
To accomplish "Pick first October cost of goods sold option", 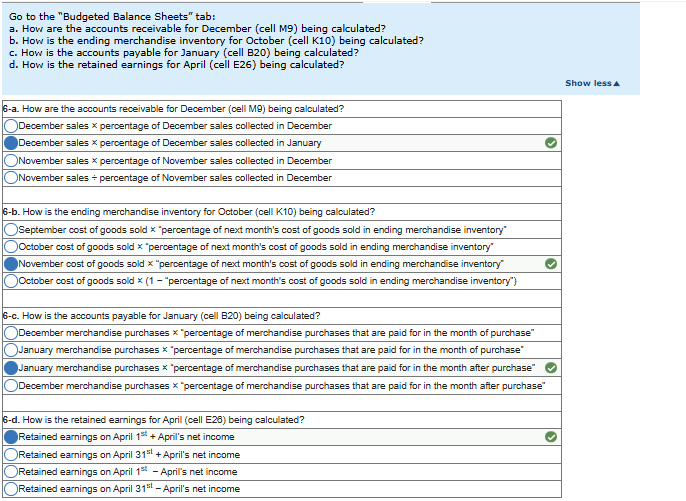I will tap(11, 247).
